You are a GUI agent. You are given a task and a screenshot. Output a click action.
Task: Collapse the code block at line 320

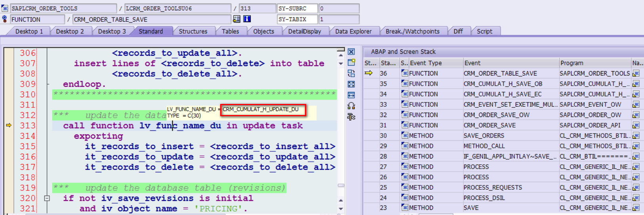pyautogui.click(x=47, y=198)
